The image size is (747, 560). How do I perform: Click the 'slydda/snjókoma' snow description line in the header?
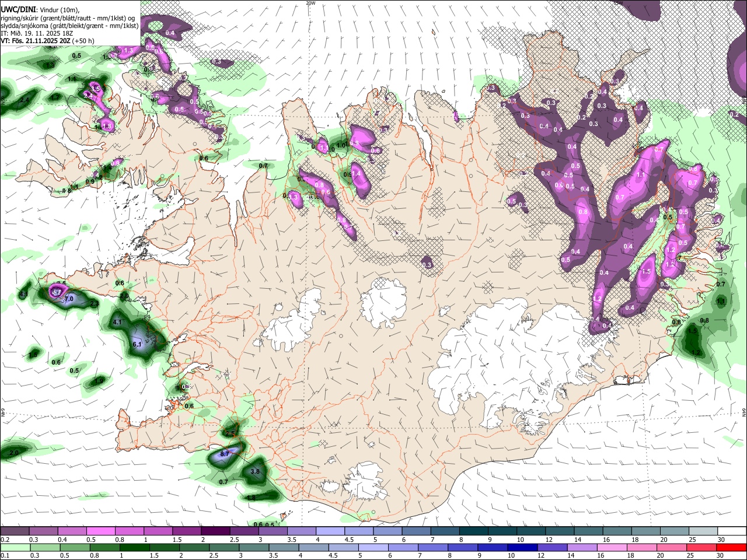pyautogui.click(x=70, y=25)
